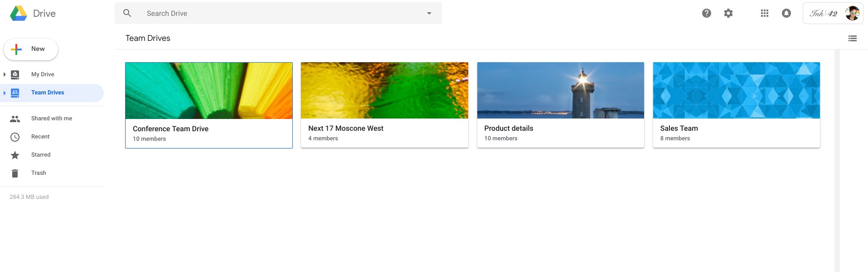Screen dimensions: 868x272
Task: Click the Drive wordmark text
Action: point(44,14)
